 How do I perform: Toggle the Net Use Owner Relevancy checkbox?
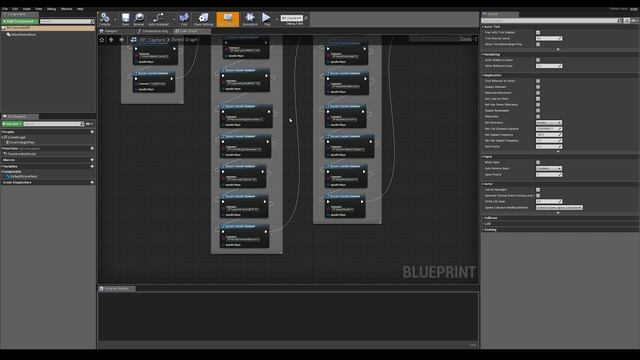tap(538, 104)
